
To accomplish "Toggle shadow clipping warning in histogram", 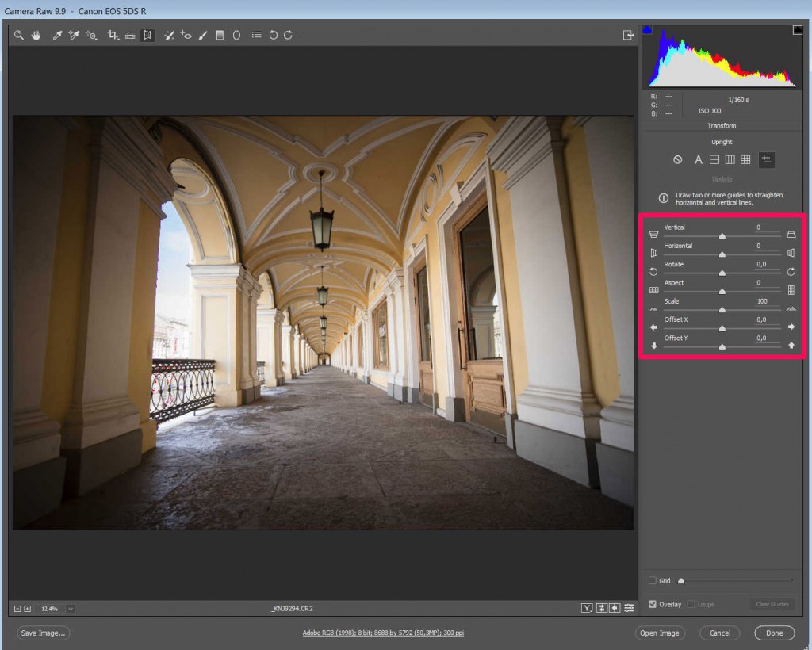I will pyautogui.click(x=647, y=30).
